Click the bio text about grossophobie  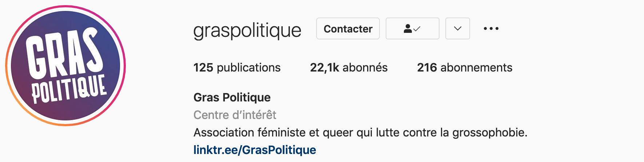(x=360, y=132)
